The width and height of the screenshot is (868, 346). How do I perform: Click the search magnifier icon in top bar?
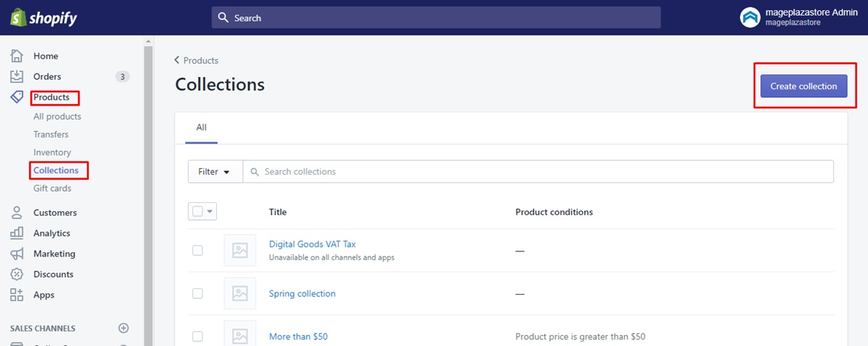point(224,17)
